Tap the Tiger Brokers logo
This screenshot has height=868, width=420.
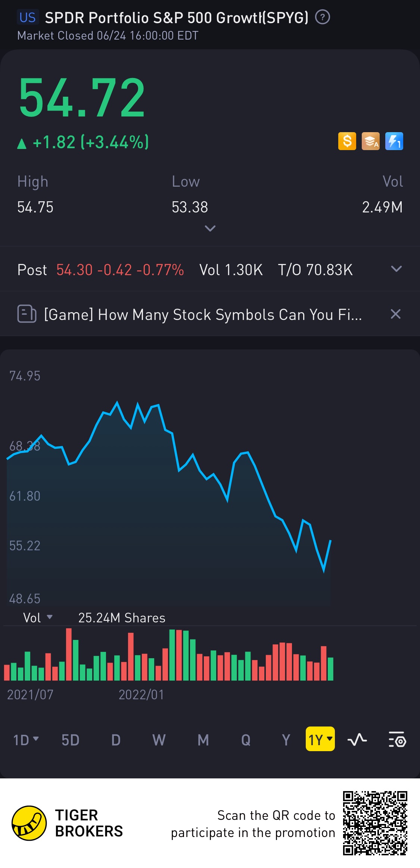click(29, 823)
